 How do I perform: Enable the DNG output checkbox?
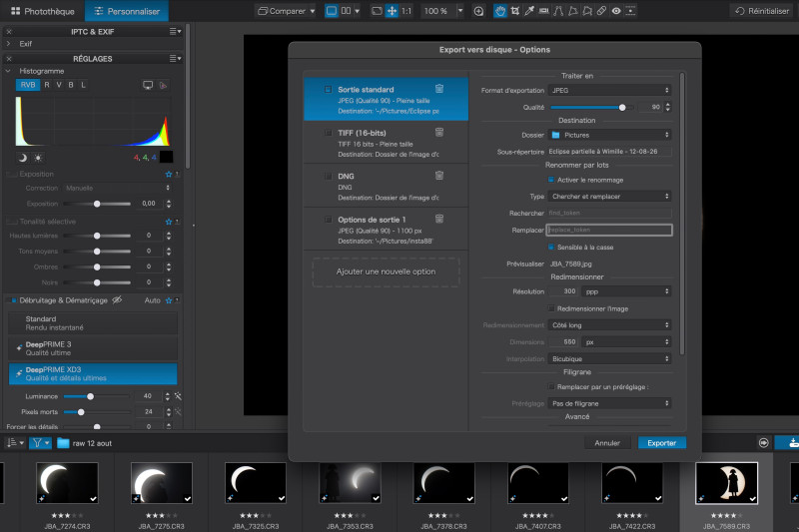(329, 176)
